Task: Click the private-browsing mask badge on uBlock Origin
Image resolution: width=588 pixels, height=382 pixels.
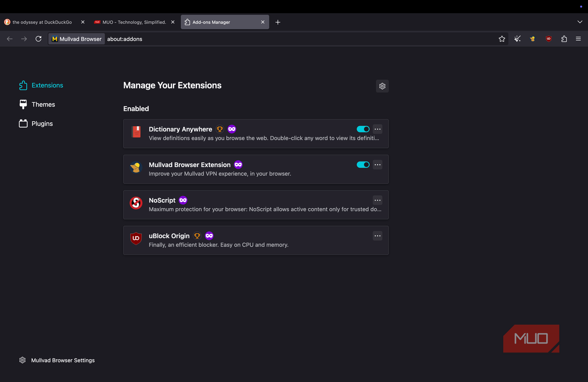Action: 209,236
